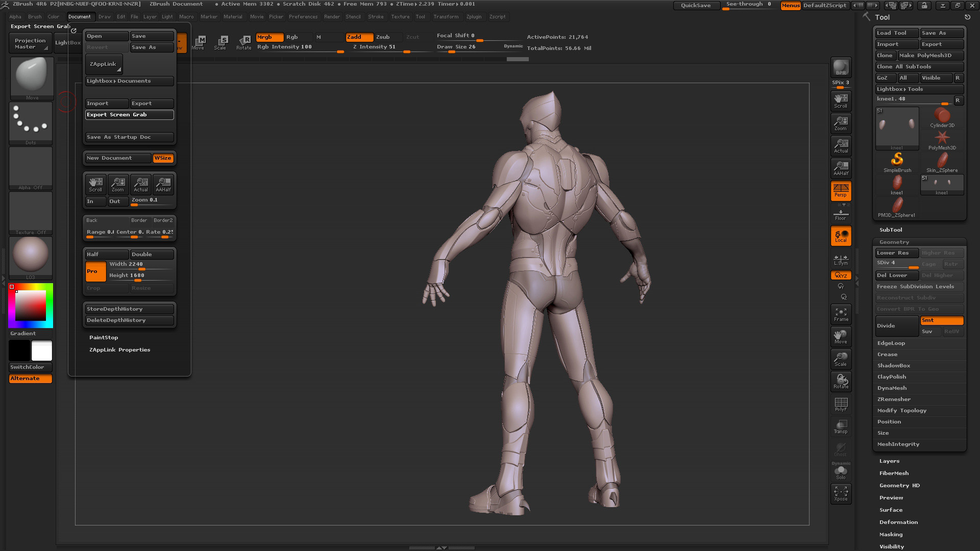The width and height of the screenshot is (980, 551).
Task: Click the Move icon in right shelf
Action: 841,337
